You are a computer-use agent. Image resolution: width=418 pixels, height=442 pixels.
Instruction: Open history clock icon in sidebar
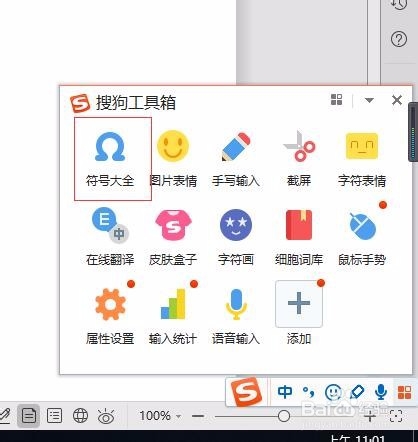399,4
